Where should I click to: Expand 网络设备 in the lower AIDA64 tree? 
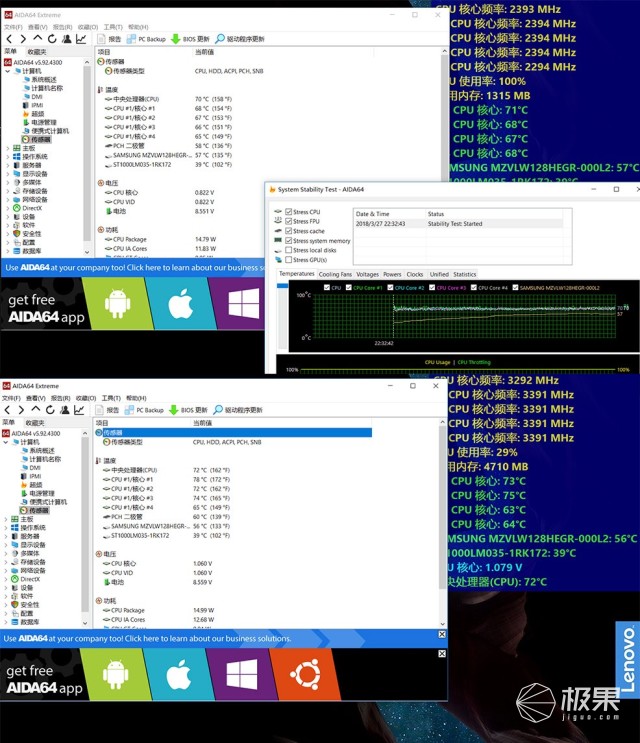[x=6, y=571]
